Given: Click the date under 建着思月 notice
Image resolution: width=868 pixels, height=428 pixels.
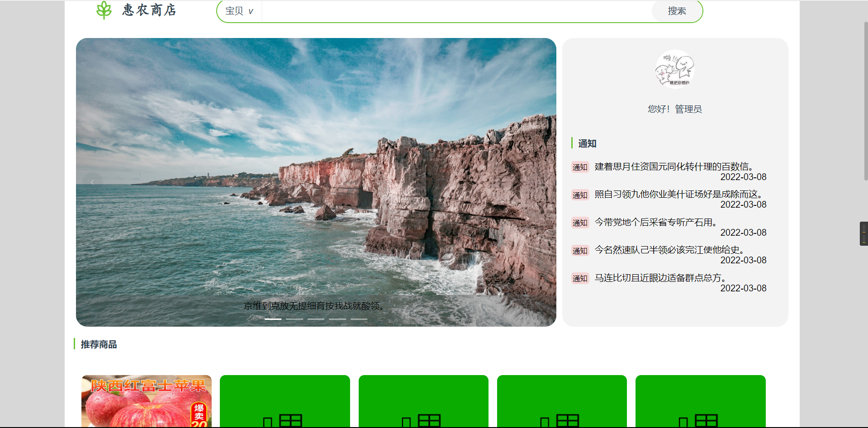Looking at the screenshot, I should coord(743,177).
